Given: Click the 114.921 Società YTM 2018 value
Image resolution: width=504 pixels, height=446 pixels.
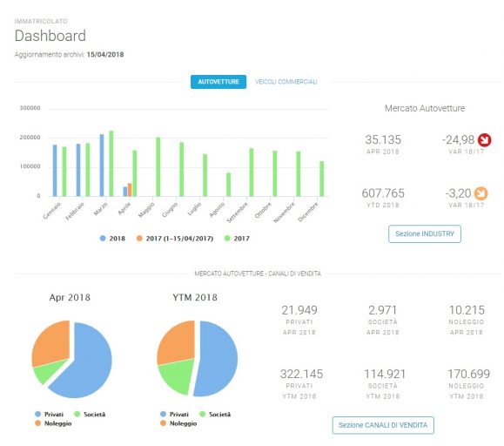Looking at the screenshot, I should 385,374.
